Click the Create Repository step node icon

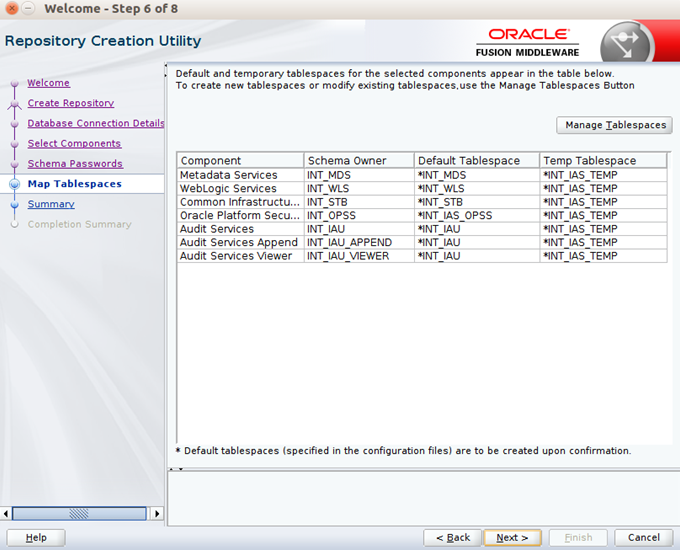[14, 104]
